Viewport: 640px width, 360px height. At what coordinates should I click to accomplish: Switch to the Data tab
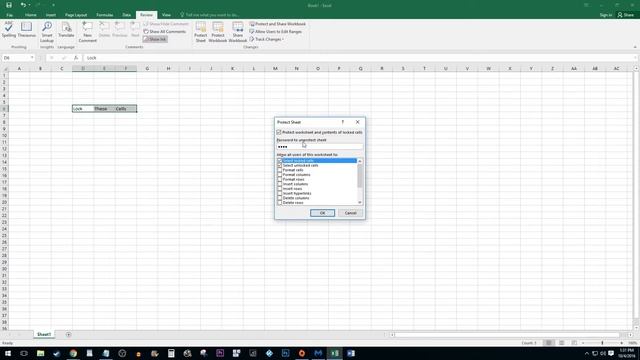tap(127, 15)
